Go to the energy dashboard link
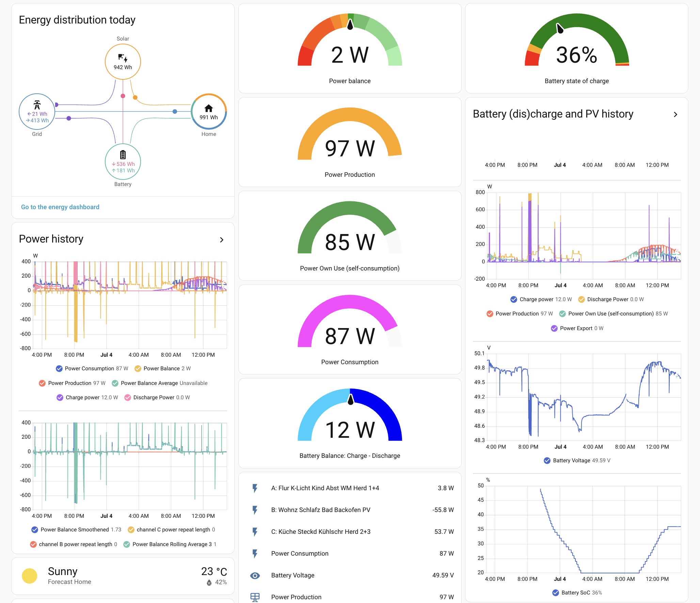Viewport: 700px width, 603px height. (x=60, y=207)
